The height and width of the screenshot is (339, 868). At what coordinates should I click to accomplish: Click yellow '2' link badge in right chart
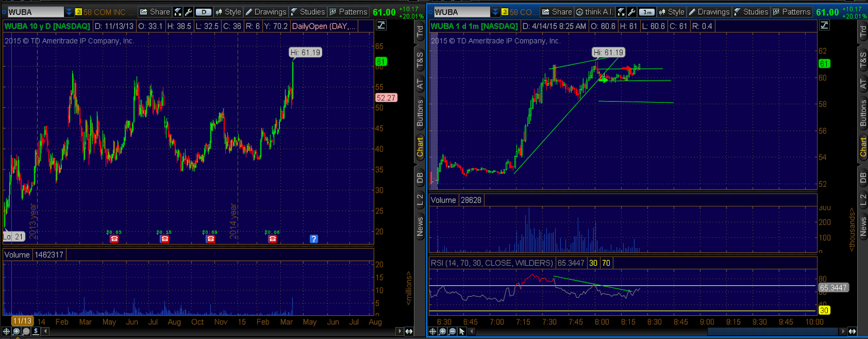[505, 12]
